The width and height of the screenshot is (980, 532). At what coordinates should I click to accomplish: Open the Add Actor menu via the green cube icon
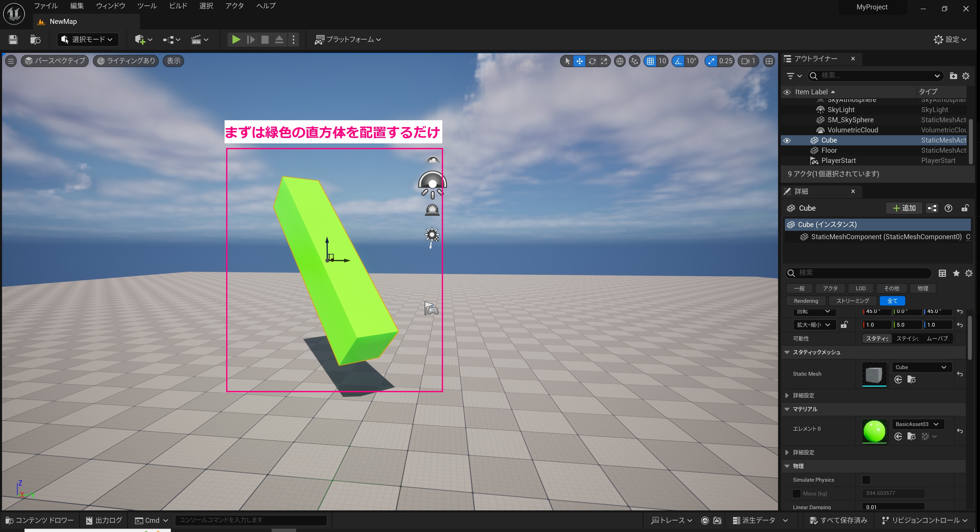[140, 39]
